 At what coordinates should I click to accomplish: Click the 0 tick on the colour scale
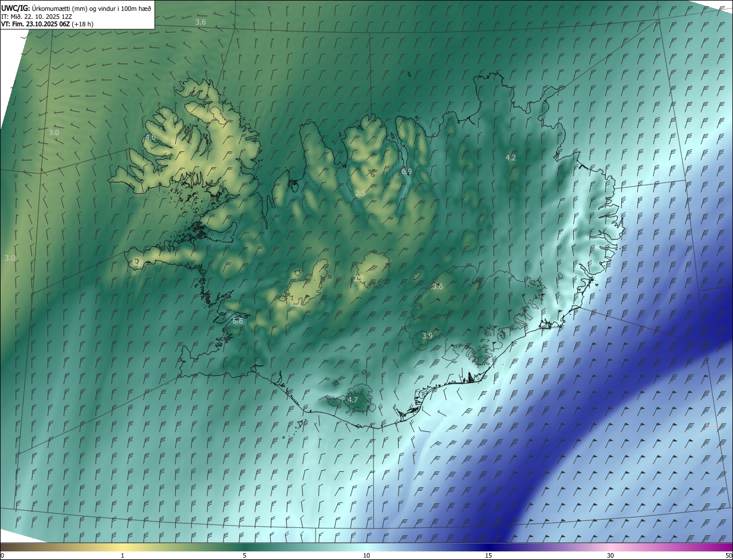(2, 555)
